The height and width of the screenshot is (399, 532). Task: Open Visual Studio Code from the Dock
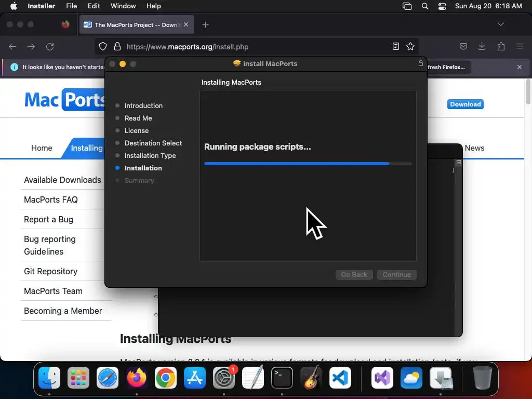click(x=340, y=378)
